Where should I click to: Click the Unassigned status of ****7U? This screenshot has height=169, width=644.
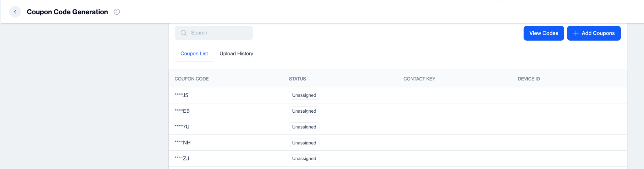[x=304, y=127]
